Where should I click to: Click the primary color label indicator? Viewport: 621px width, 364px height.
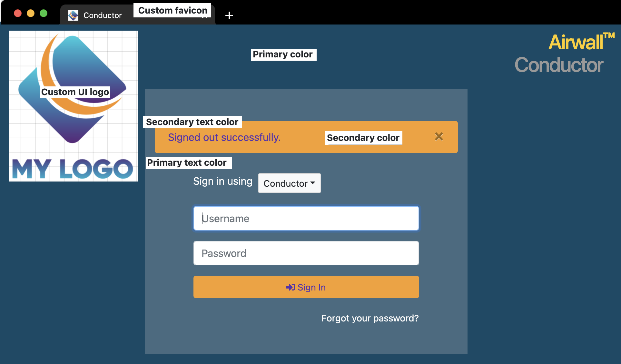click(x=283, y=53)
